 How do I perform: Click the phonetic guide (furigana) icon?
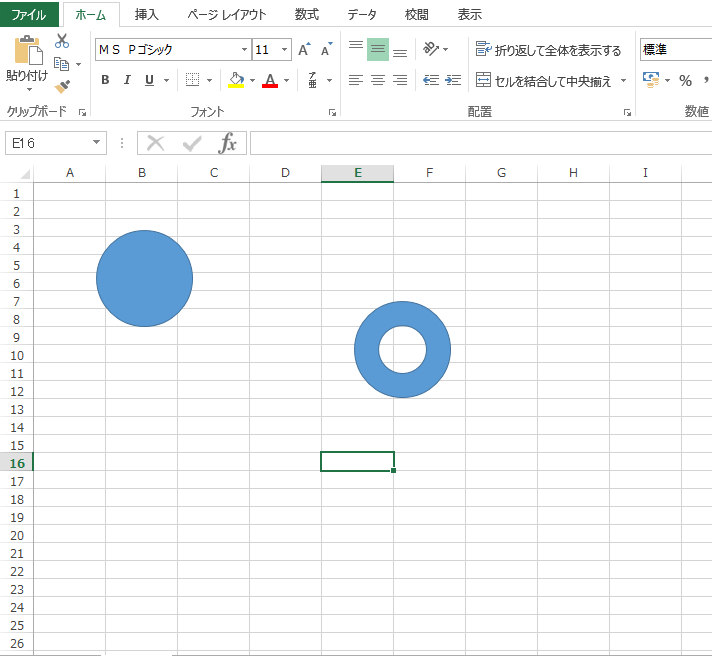click(x=312, y=80)
